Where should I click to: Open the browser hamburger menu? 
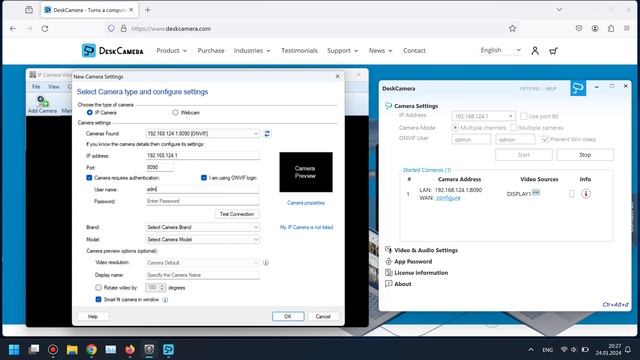point(627,29)
